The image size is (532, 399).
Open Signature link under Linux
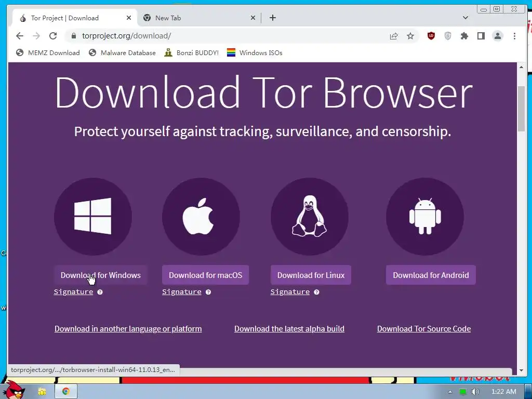[x=290, y=292]
